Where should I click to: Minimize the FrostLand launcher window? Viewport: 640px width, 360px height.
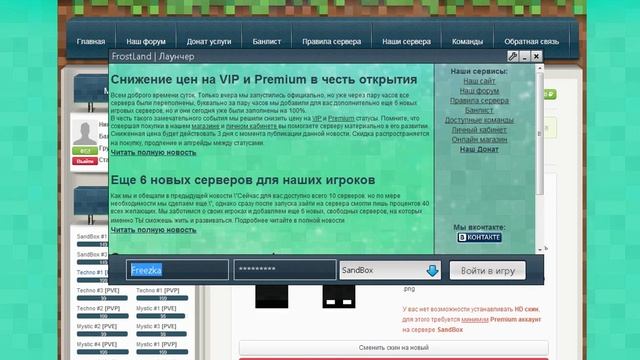pyautogui.click(x=524, y=56)
